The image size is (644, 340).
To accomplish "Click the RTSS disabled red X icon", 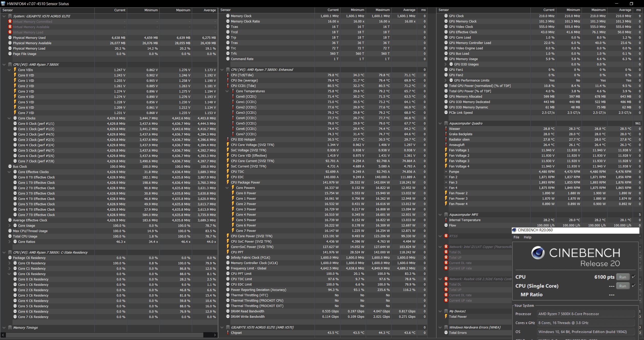I will [x=446, y=236].
